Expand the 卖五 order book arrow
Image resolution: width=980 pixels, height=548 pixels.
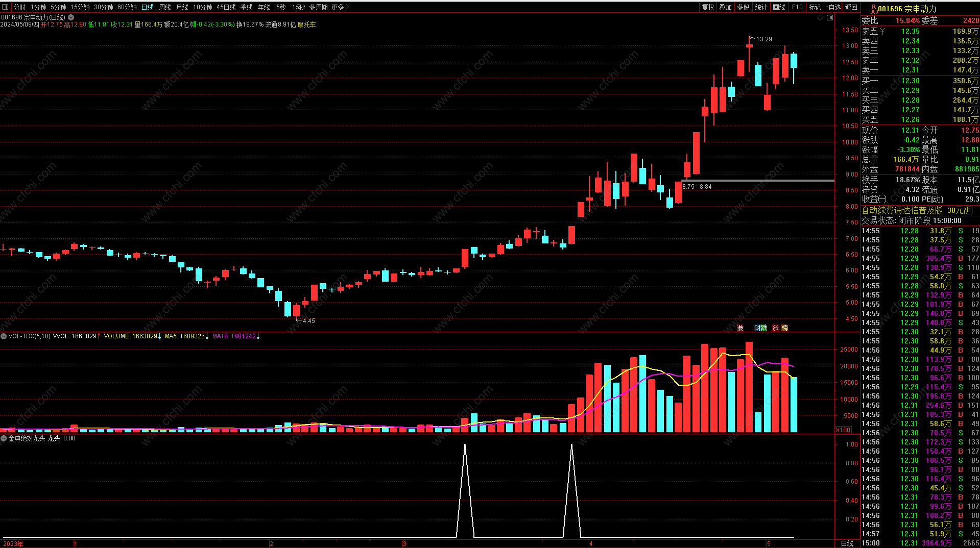(x=882, y=31)
